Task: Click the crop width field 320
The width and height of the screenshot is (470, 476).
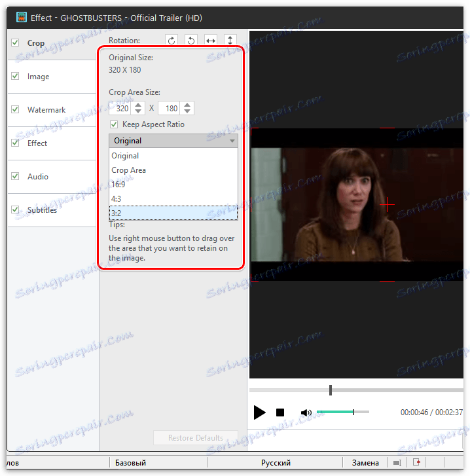Action: [120, 109]
